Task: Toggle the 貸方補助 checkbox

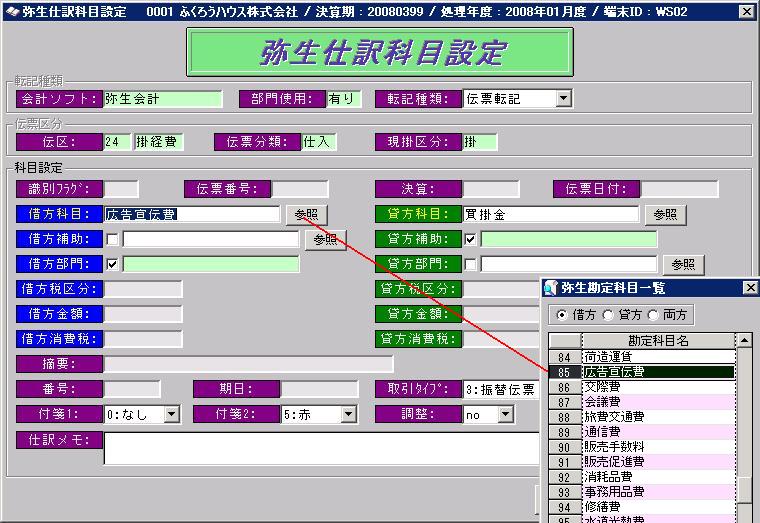Action: click(471, 239)
